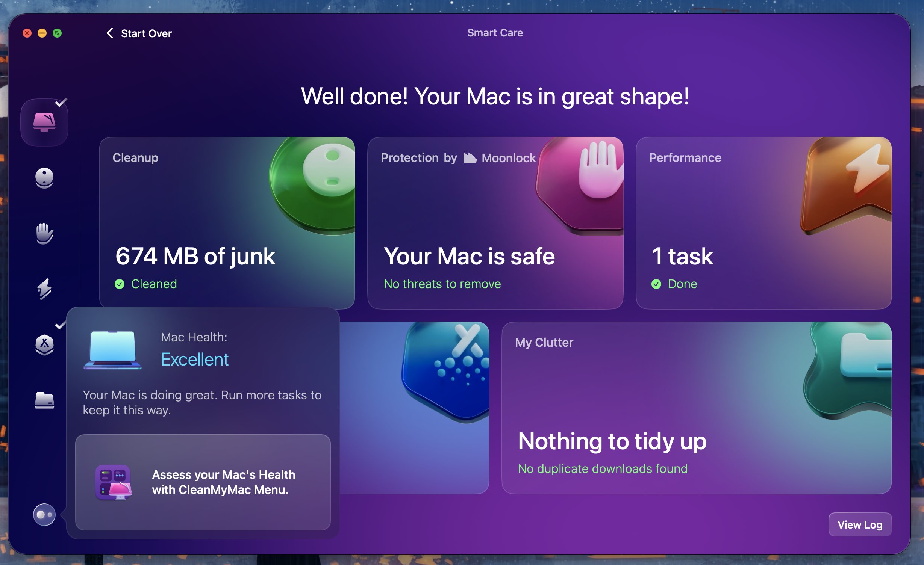Screen dimensions: 924x565
Task: Open the blue Applications card
Action: (x=414, y=408)
